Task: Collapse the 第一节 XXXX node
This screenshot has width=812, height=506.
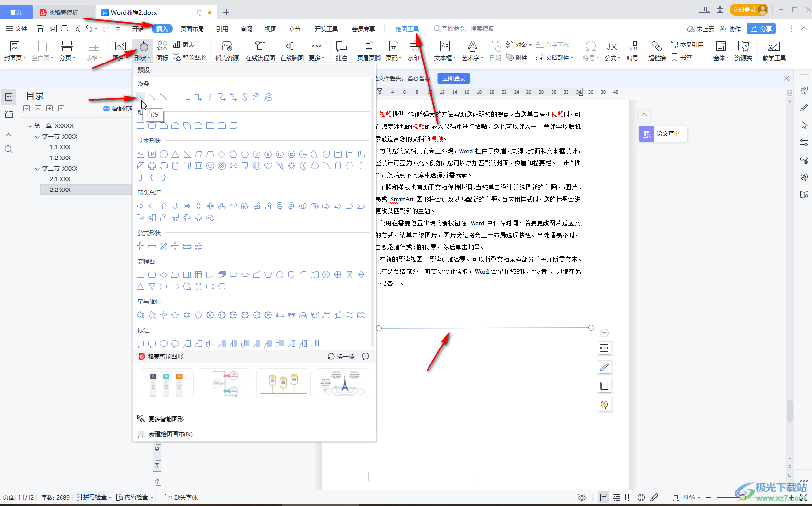Action: [x=37, y=137]
